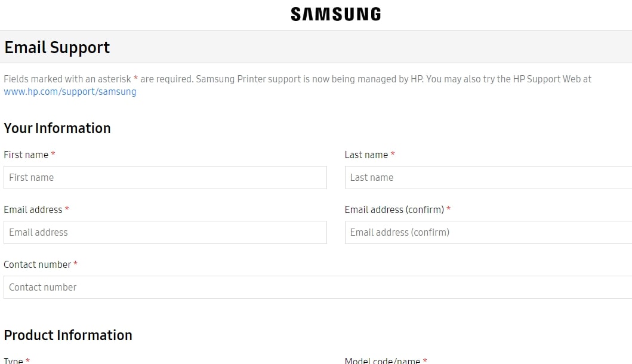Click the Your Information section heading
Screen dimensions: 632x364
tap(57, 128)
